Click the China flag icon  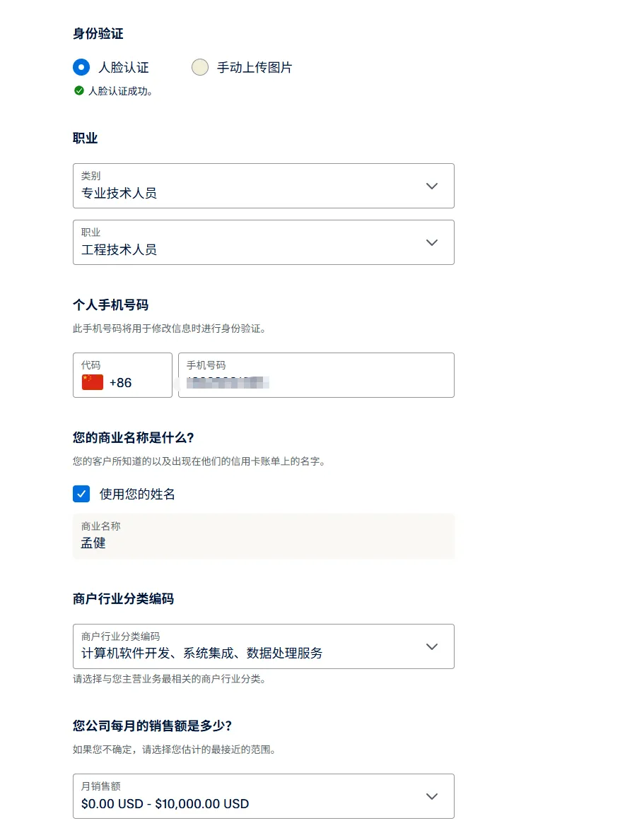(93, 382)
